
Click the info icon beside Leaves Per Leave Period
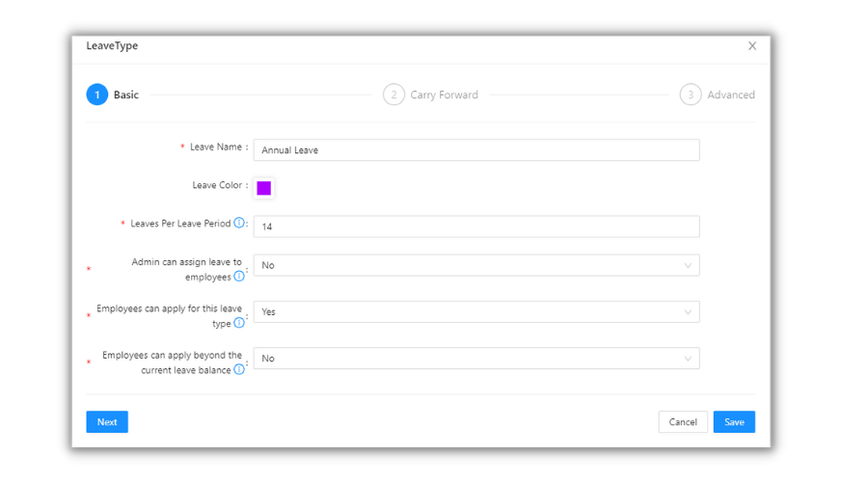(x=239, y=224)
